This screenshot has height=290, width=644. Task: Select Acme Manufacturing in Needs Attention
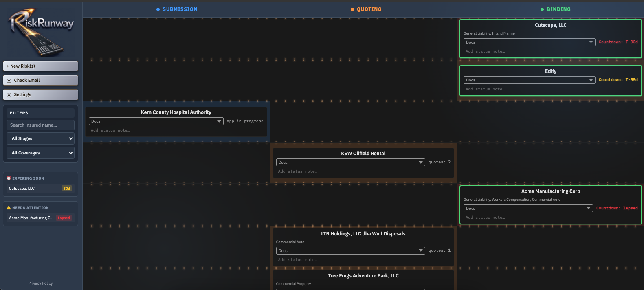[x=40, y=218]
